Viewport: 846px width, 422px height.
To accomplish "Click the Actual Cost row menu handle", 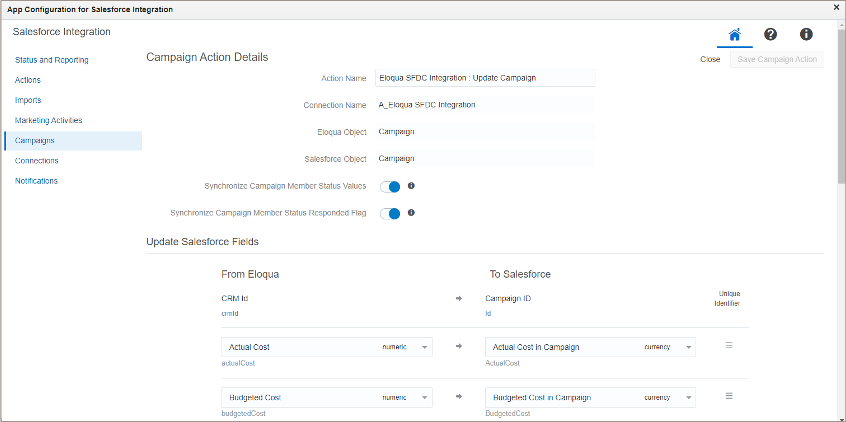I will (x=729, y=345).
